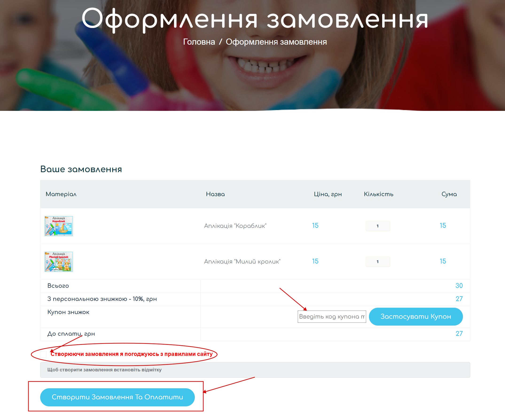Click the Оформлення замовлення breadcrumb item
The height and width of the screenshot is (420, 505).
tap(276, 42)
